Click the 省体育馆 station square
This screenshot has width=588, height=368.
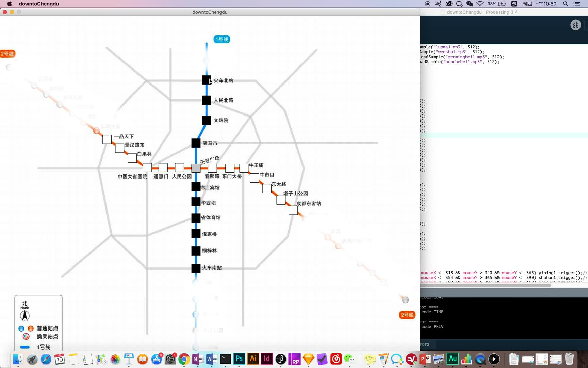(x=196, y=218)
